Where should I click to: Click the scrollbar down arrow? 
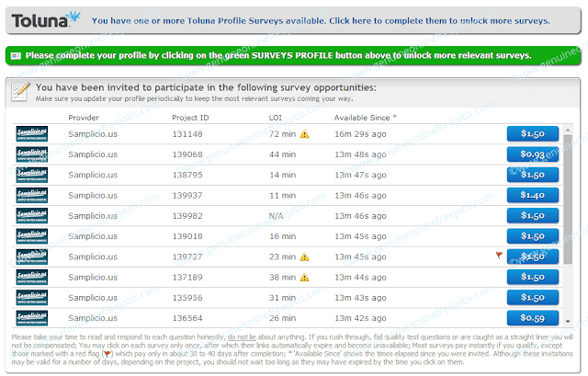tap(568, 321)
